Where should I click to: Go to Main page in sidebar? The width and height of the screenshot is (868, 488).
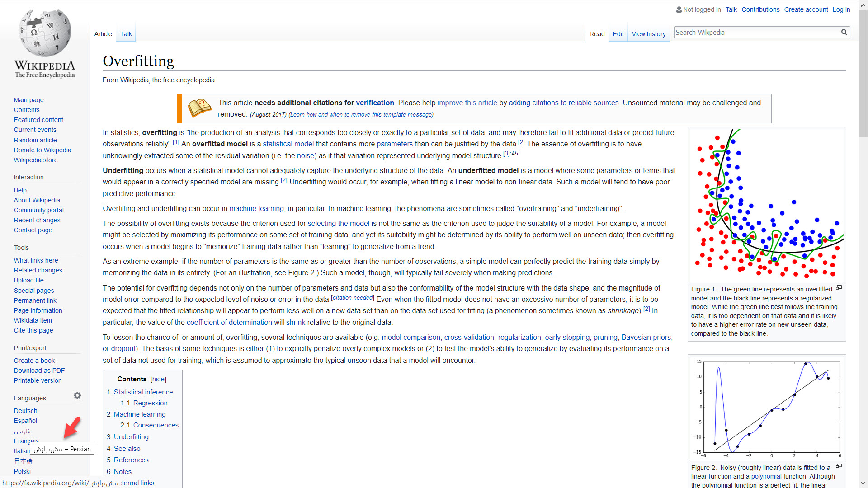point(29,100)
